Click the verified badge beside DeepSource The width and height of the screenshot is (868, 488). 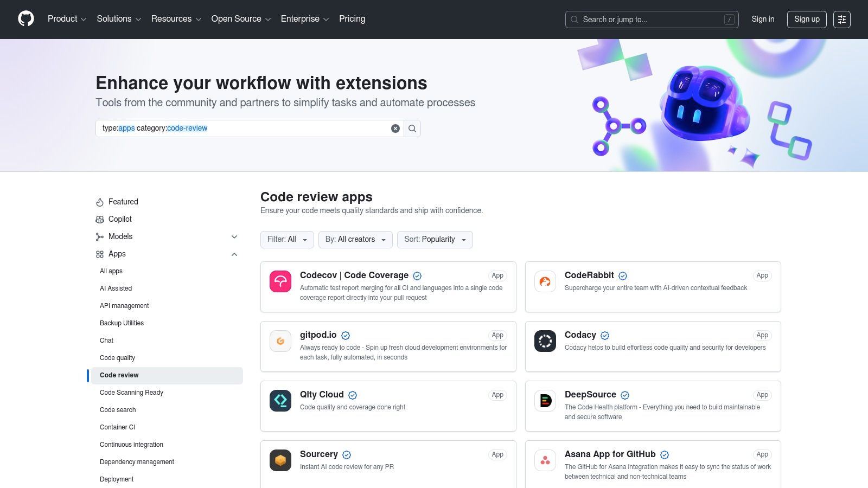click(x=625, y=395)
